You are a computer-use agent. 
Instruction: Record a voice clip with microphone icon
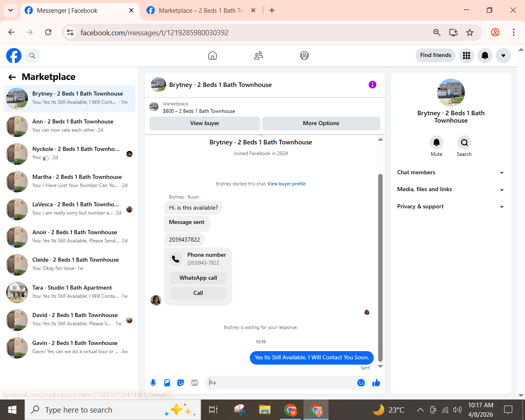(x=153, y=383)
